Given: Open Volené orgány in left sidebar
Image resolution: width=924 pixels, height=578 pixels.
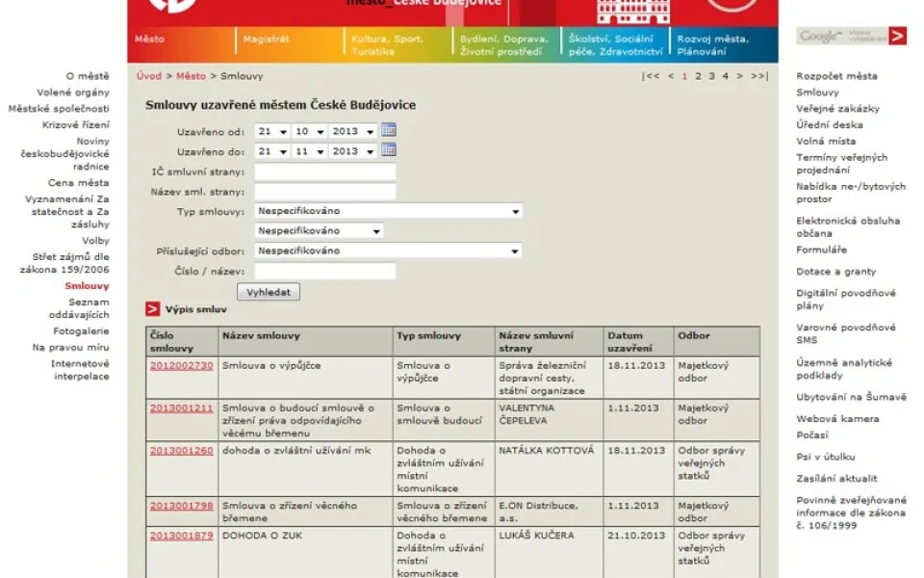Looking at the screenshot, I should tap(73, 92).
